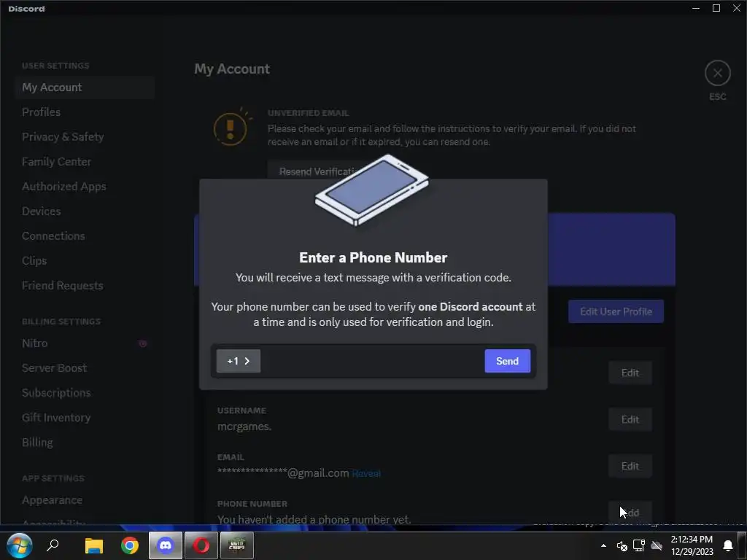Open the Windows Start menu
This screenshot has height=560, width=747.
tap(19, 545)
